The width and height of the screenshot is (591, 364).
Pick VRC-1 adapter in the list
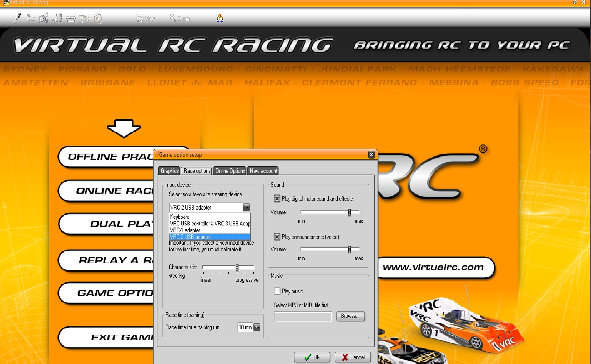210,230
